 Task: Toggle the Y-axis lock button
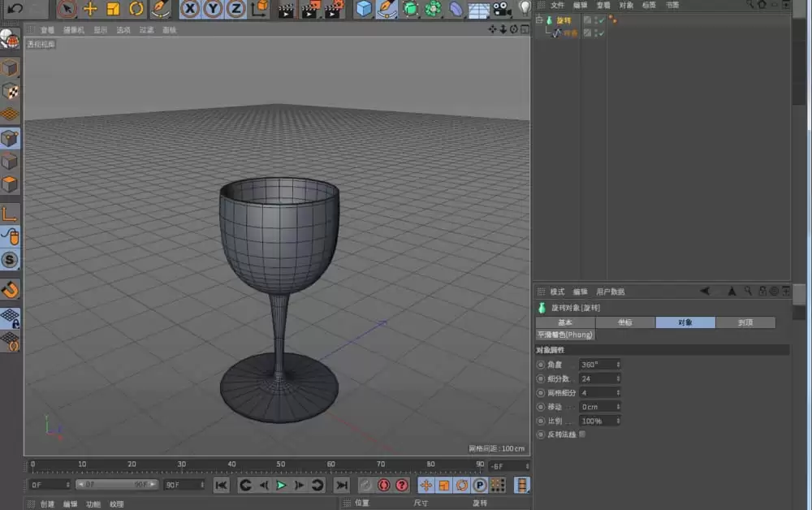[212, 9]
